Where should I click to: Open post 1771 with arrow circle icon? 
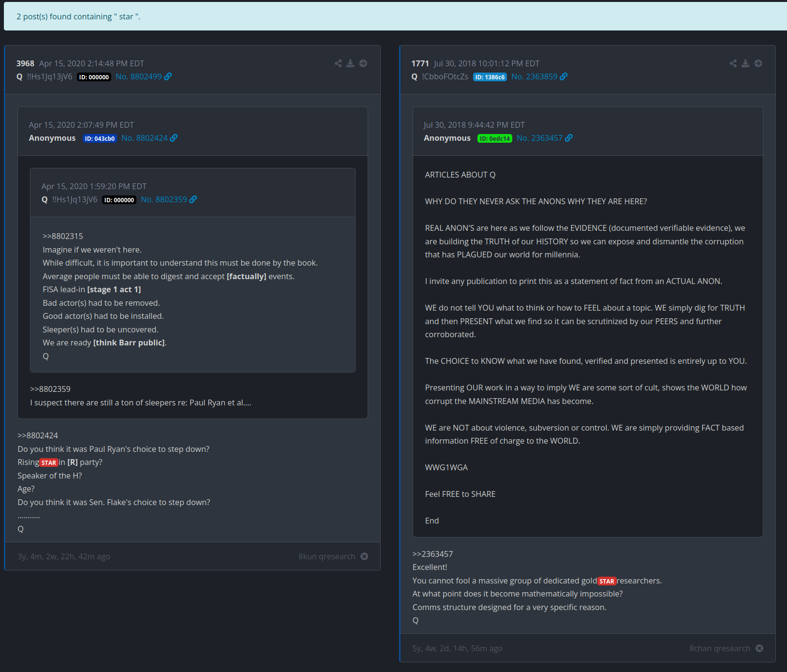(758, 63)
